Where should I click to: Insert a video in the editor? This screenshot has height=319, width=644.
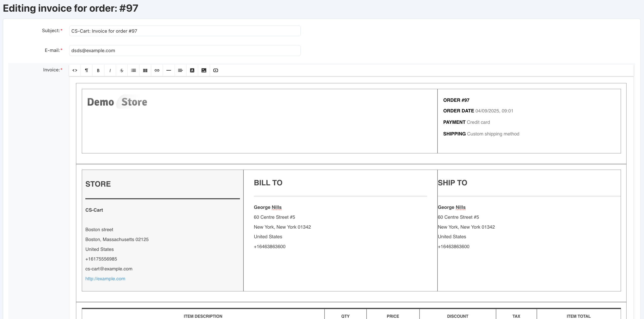pos(216,70)
